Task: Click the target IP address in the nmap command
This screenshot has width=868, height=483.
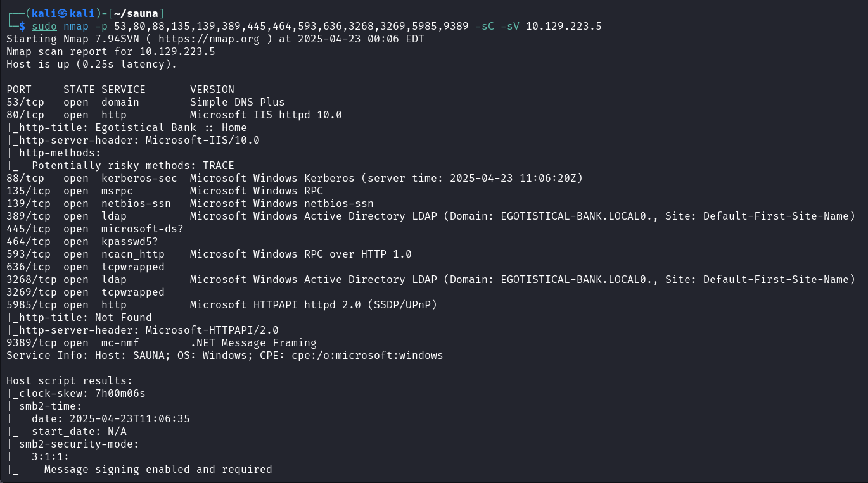Action: point(563,26)
